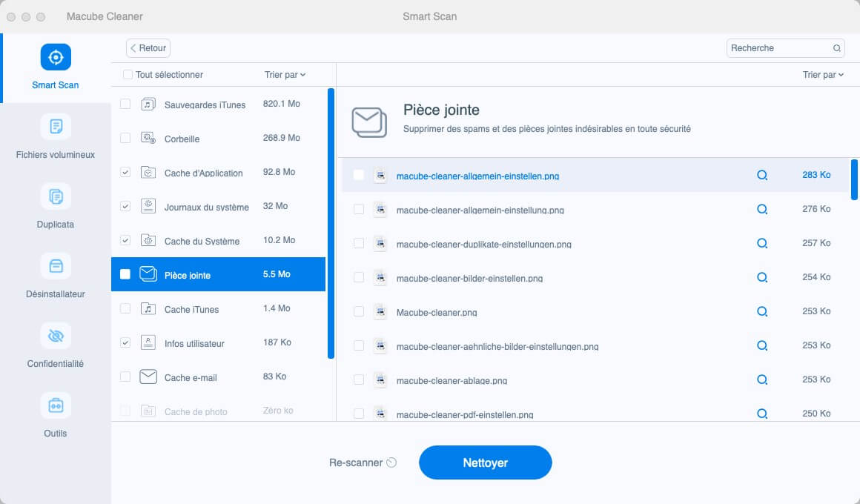Check the Pièce jointe category checkbox
Image resolution: width=860 pixels, height=504 pixels.
click(125, 274)
